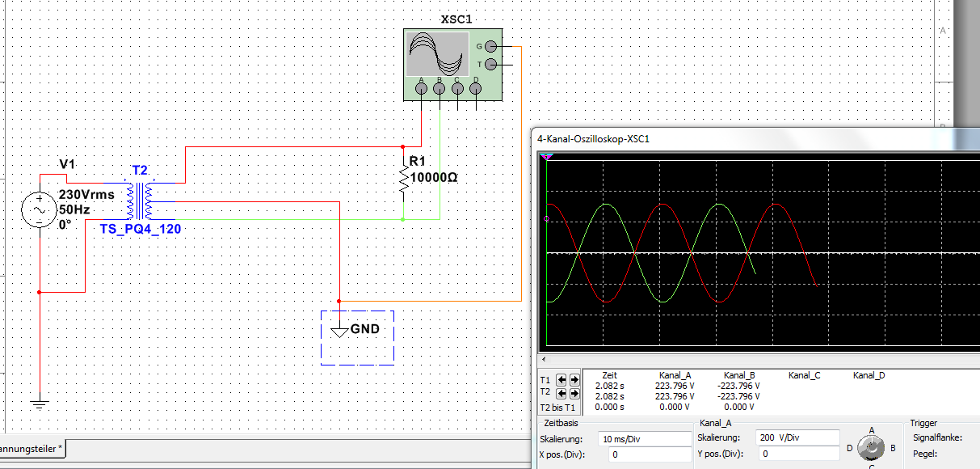Screen dimensions: 980x469
Task: Click the Pegel trigger label
Action: (x=925, y=454)
